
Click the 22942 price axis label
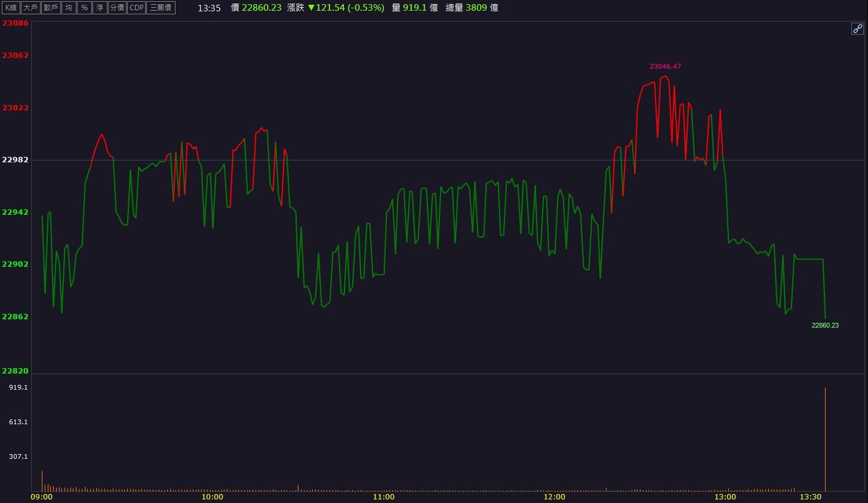pyautogui.click(x=16, y=212)
